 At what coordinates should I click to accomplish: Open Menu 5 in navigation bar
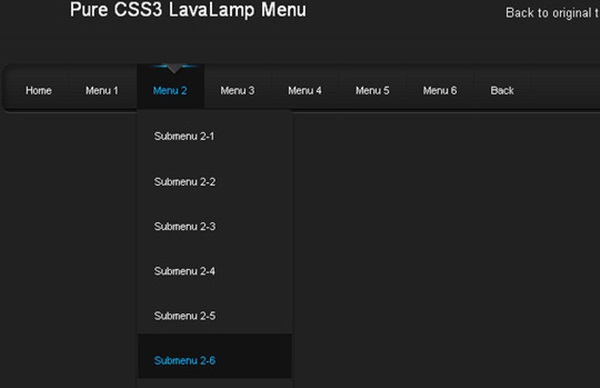pyautogui.click(x=373, y=91)
